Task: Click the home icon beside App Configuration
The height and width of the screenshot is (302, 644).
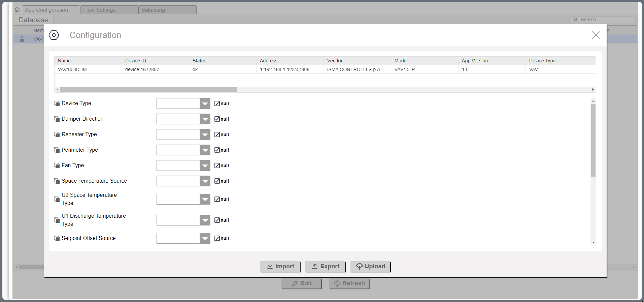Action: click(x=17, y=10)
